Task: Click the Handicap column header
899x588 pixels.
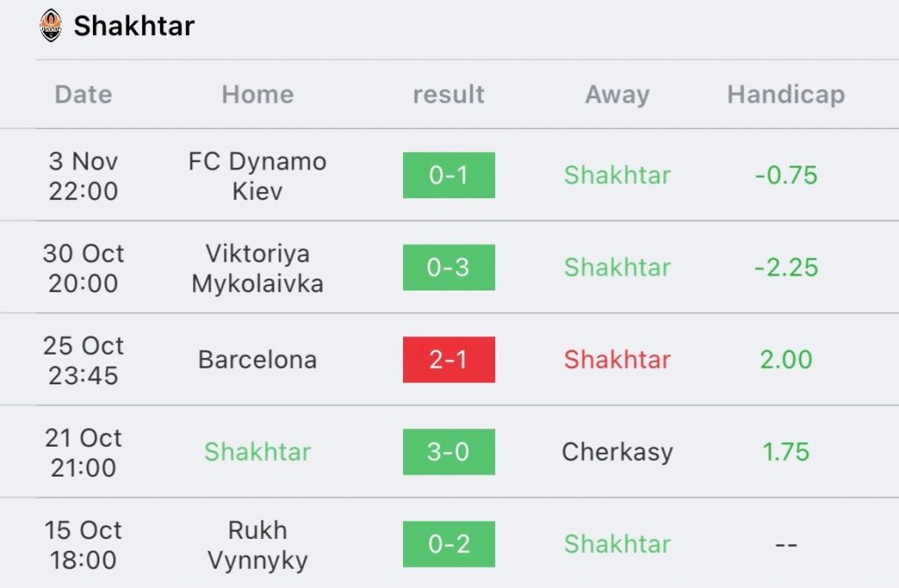Action: pos(786,95)
